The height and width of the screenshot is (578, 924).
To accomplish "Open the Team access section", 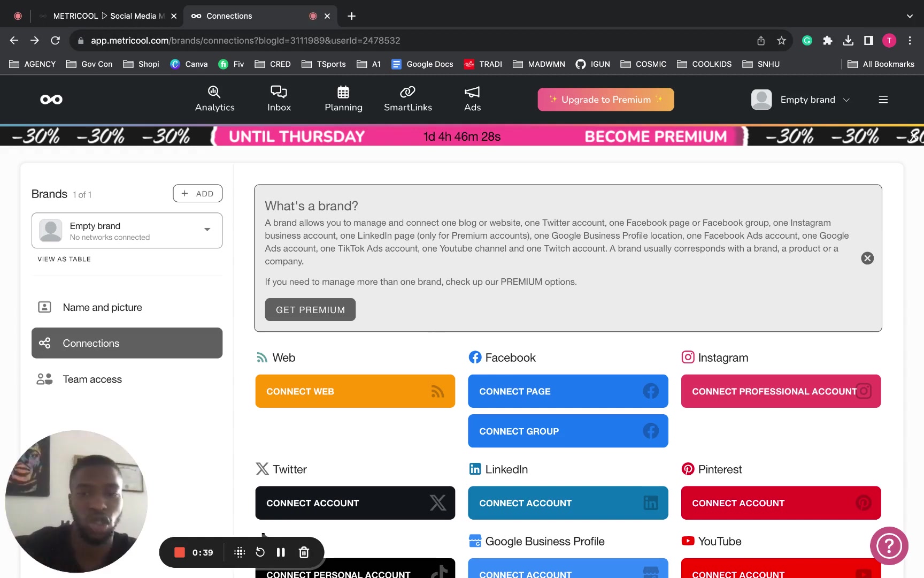I will pyautogui.click(x=92, y=379).
